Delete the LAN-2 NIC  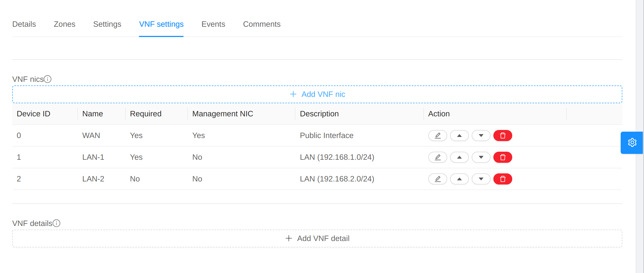[x=503, y=179]
